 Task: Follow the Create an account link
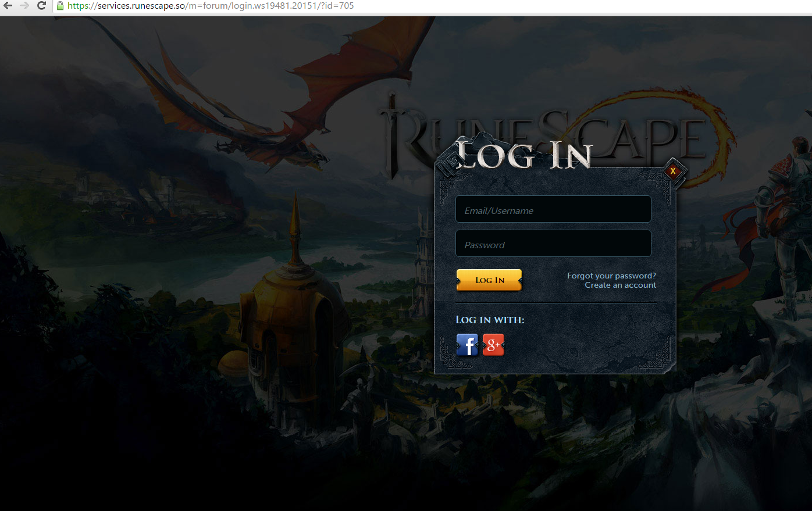pos(621,285)
